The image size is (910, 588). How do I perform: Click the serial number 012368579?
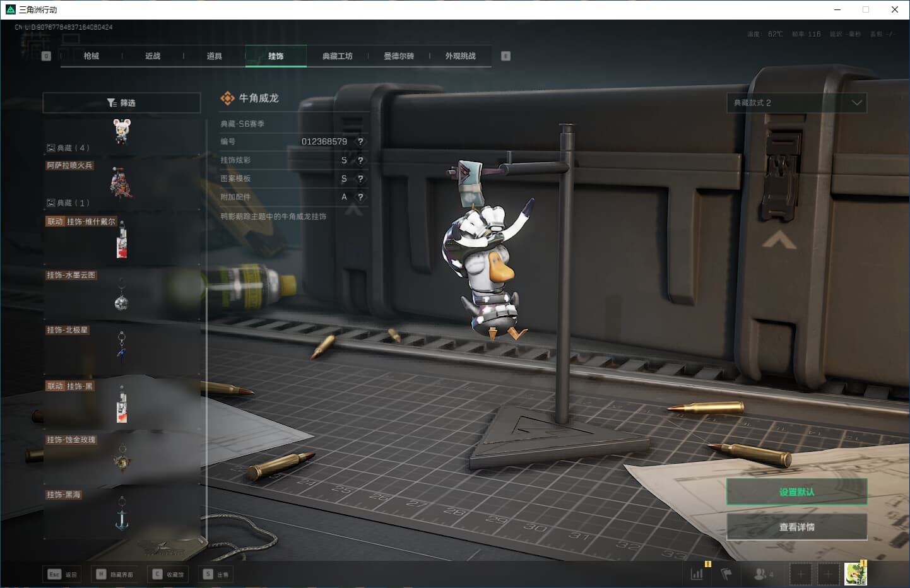coord(324,142)
